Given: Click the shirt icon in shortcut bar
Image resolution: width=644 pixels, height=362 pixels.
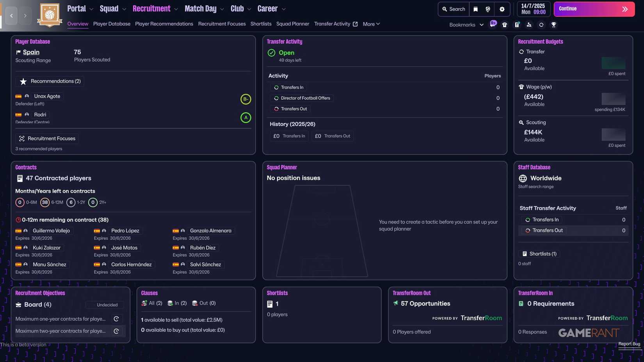Looking at the screenshot, I should [x=505, y=25].
